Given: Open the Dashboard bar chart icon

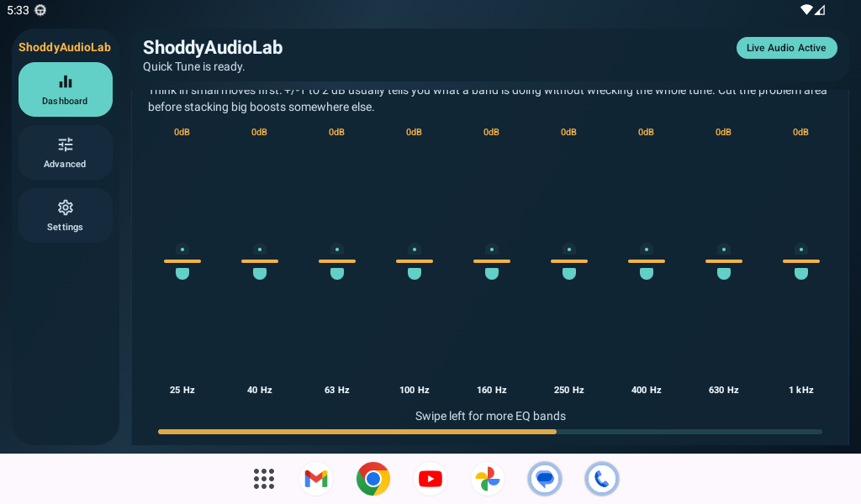Looking at the screenshot, I should point(66,81).
